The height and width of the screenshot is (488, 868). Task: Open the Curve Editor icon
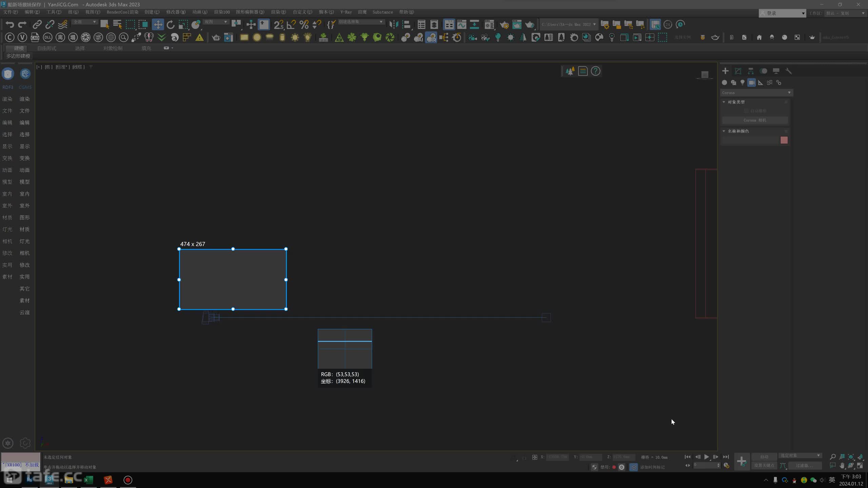[461, 24]
